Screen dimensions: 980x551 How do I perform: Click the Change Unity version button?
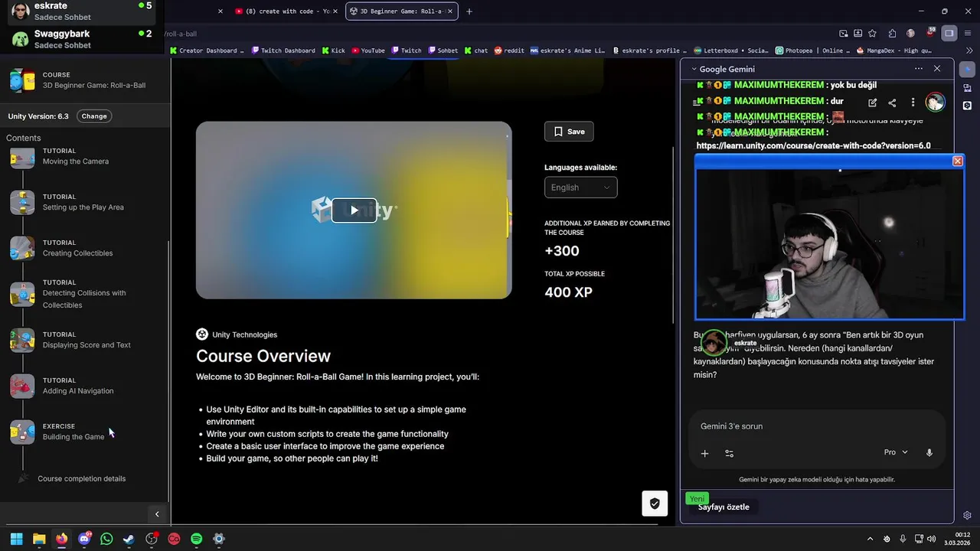coord(94,116)
